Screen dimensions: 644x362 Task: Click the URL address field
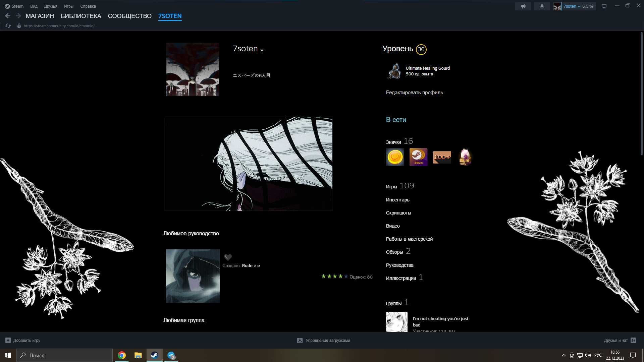coord(59,26)
